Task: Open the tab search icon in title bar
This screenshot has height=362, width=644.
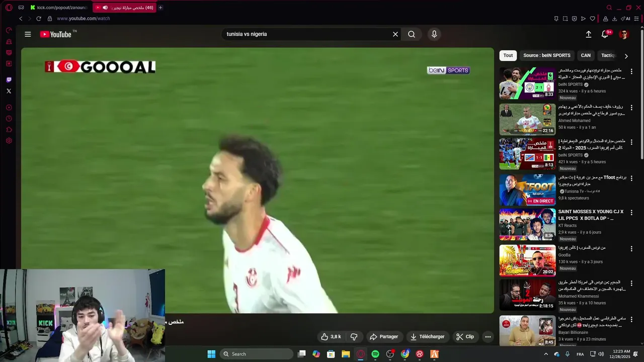Action: [609, 8]
